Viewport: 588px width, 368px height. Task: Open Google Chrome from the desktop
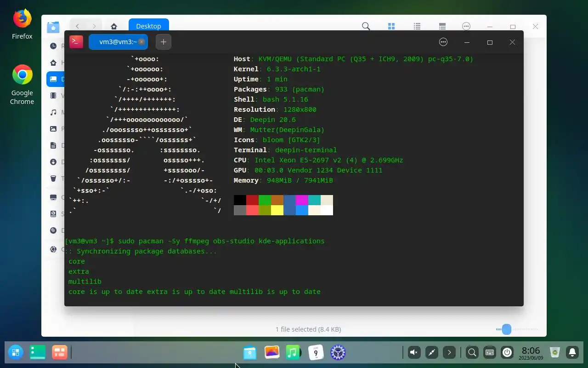click(x=22, y=85)
